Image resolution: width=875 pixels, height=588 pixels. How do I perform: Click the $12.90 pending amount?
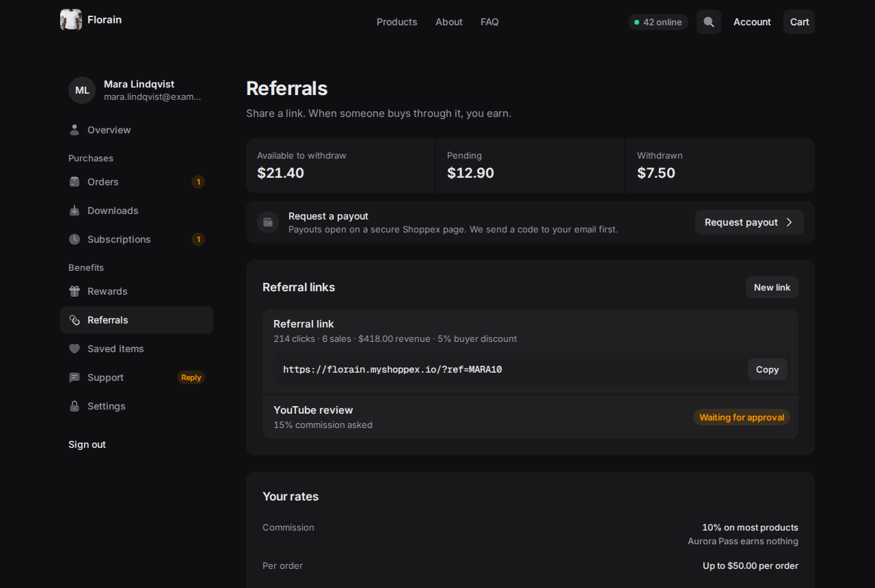click(x=470, y=173)
